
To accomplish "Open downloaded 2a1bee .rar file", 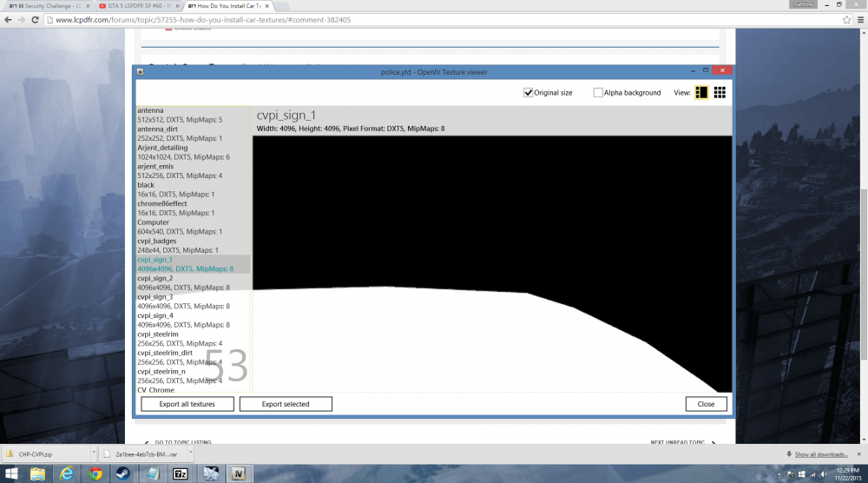I will point(144,454).
